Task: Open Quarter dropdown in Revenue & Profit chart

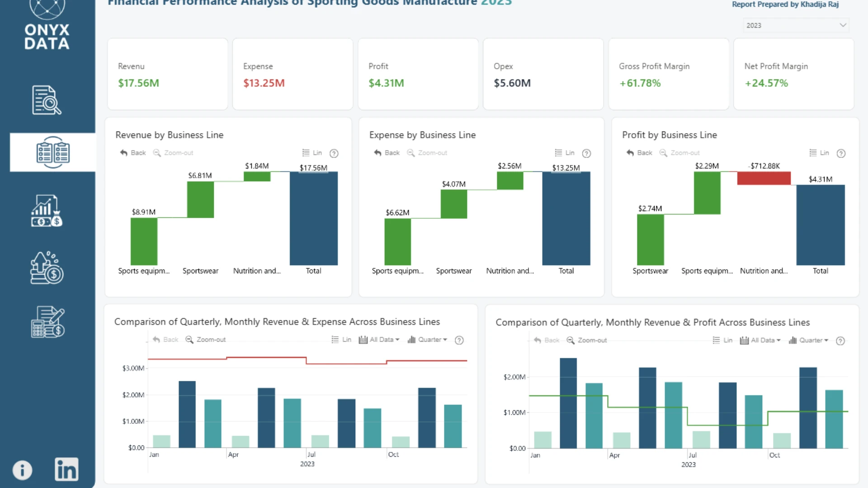Action: tap(808, 340)
